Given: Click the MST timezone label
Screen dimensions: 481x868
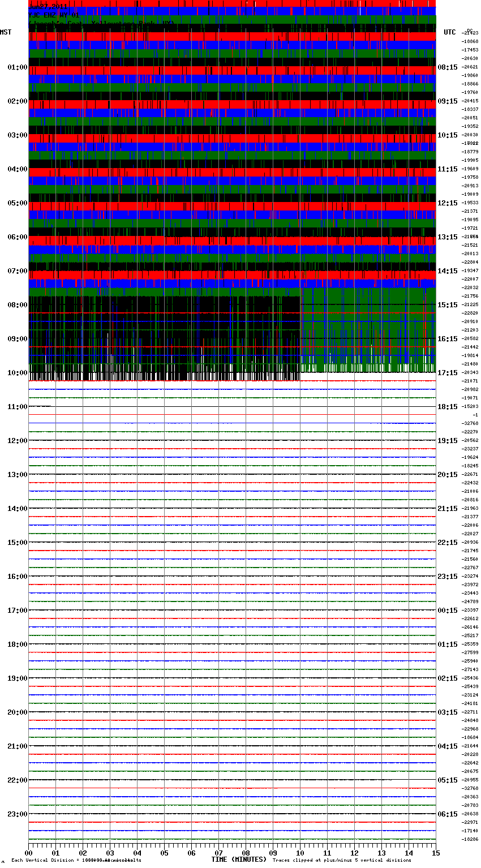Looking at the screenshot, I should click(6, 32).
